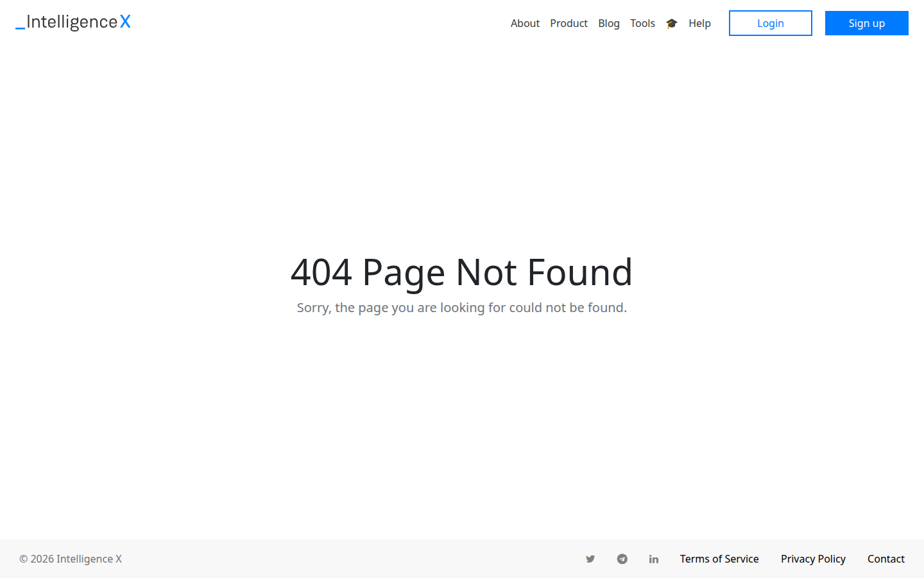
Task: Open the Telegram channel icon in footer
Action: 622,559
